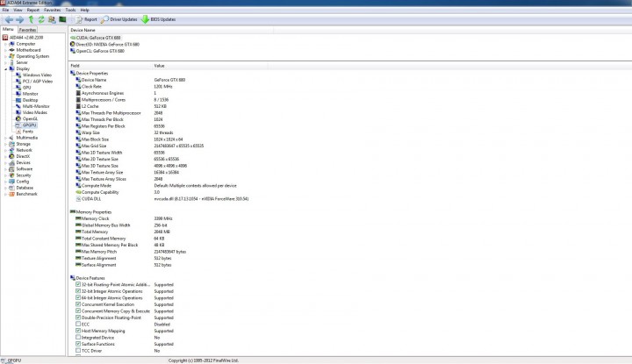The image size is (632, 364).
Task: Toggle the Host Memory Mapping checkbox
Action: coord(78,331)
